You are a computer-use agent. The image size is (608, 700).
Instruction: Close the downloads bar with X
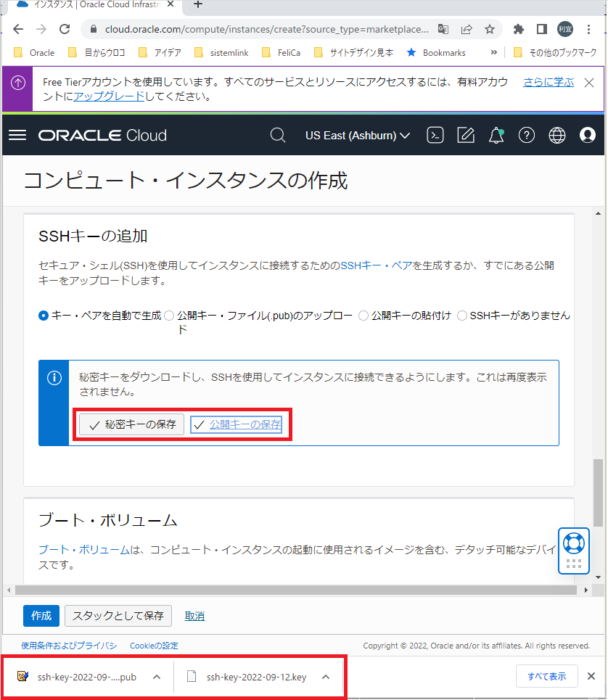point(591,676)
